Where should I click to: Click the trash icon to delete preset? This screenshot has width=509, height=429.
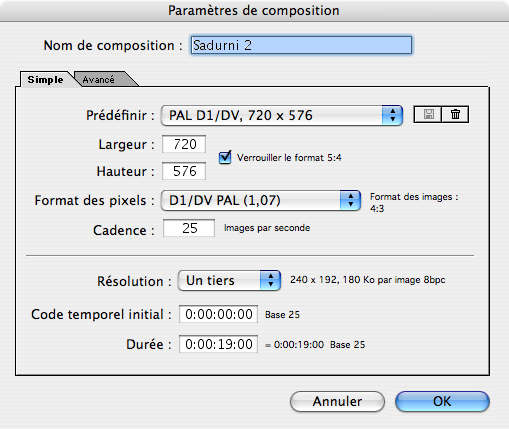(x=455, y=114)
